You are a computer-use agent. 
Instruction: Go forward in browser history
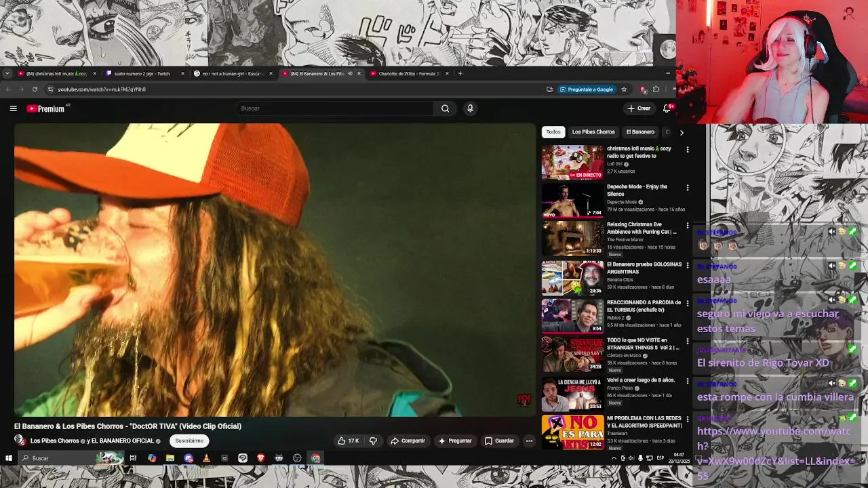[x=21, y=89]
